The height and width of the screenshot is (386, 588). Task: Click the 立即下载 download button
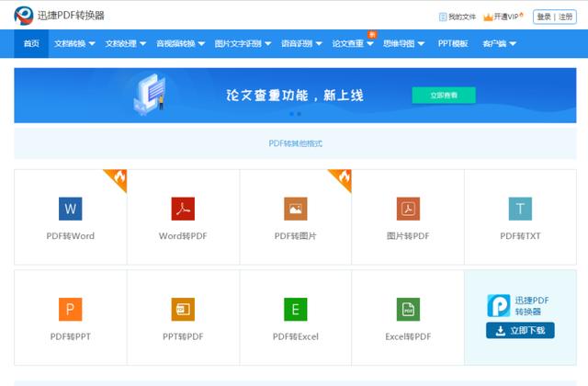520,331
